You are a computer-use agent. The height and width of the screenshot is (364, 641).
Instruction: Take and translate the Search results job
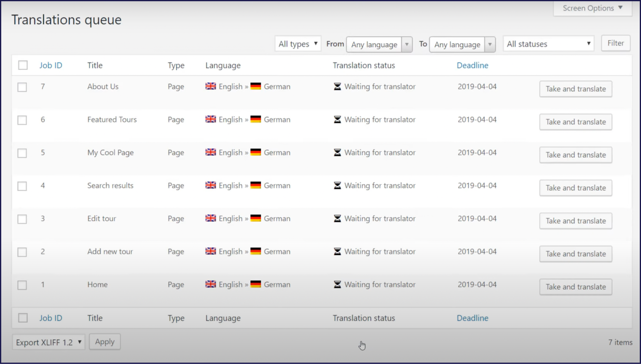[x=576, y=188]
